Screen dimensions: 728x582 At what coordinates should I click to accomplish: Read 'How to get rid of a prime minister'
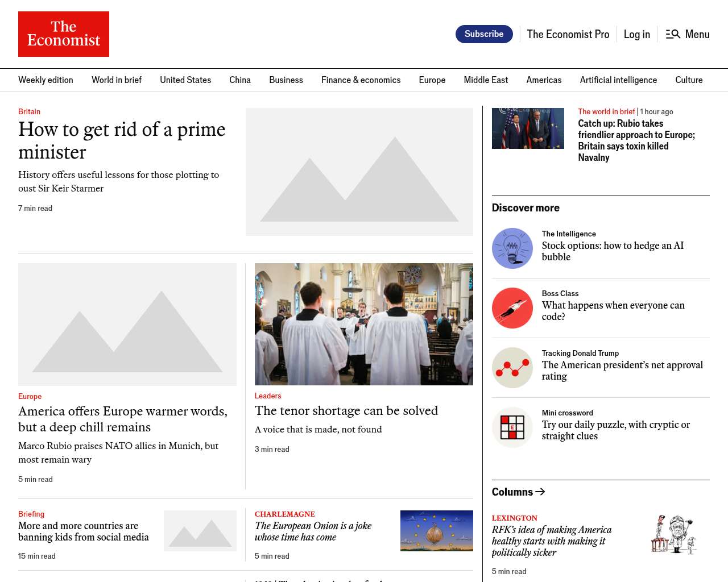click(x=122, y=140)
